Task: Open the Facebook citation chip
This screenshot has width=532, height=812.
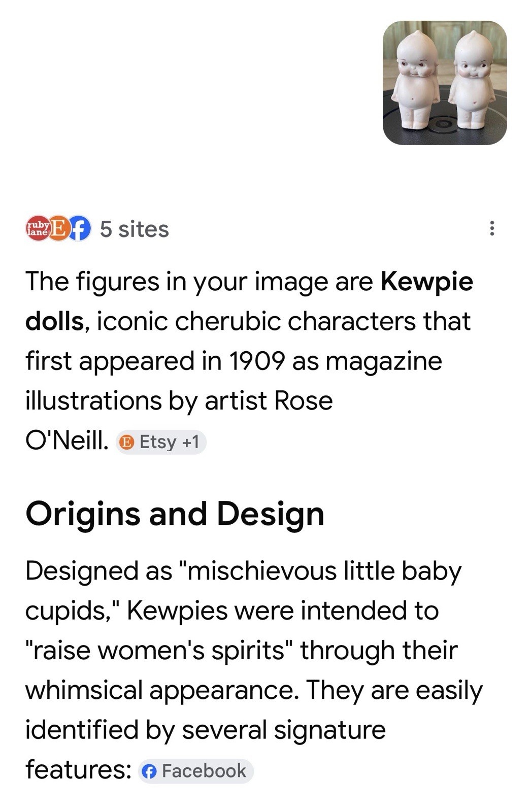Action: [196, 771]
